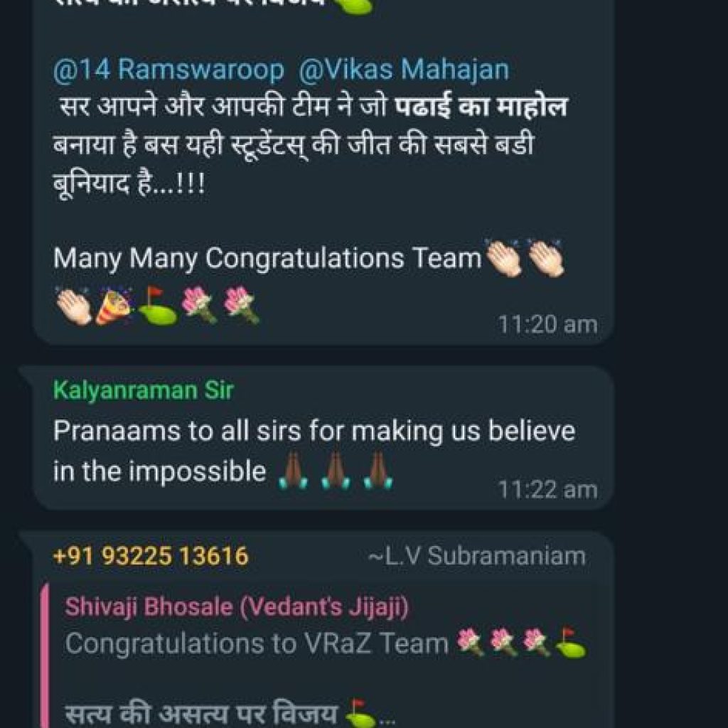This screenshot has height=728, width=728.
Task: Tap first clapping hands emoji after Team
Action: tap(504, 258)
